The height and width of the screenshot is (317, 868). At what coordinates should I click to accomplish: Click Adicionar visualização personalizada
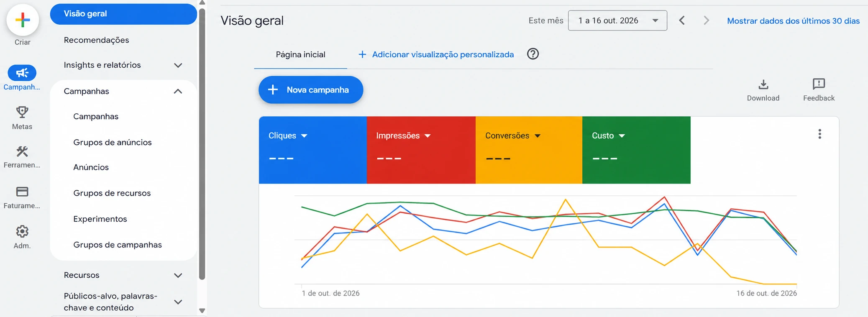pyautogui.click(x=436, y=55)
